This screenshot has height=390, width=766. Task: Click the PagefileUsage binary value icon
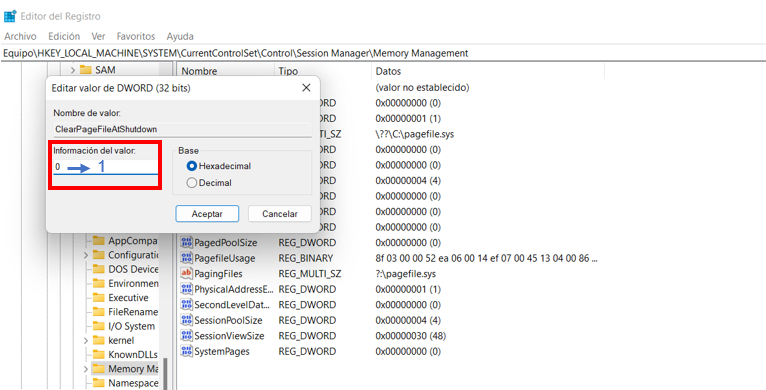click(x=186, y=258)
